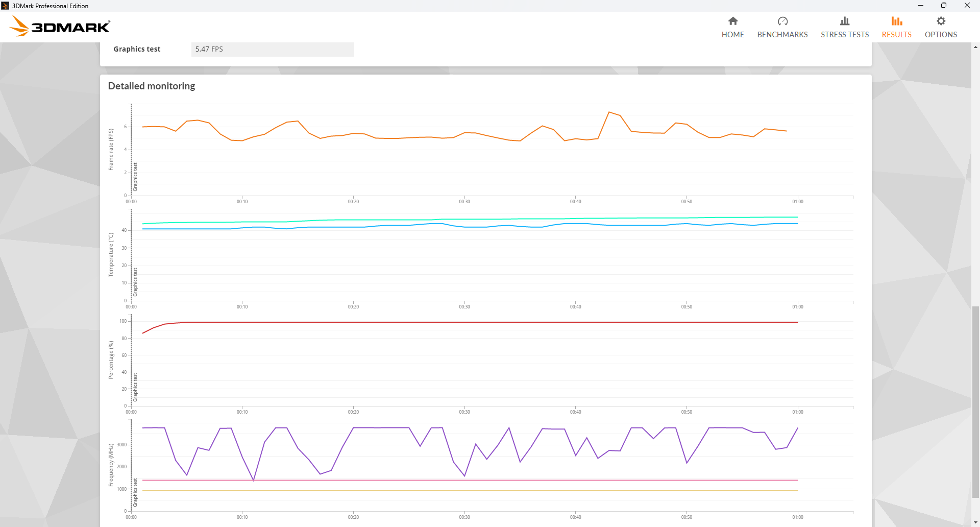This screenshot has height=527, width=980.
Task: Click the Home house icon
Action: [x=732, y=21]
